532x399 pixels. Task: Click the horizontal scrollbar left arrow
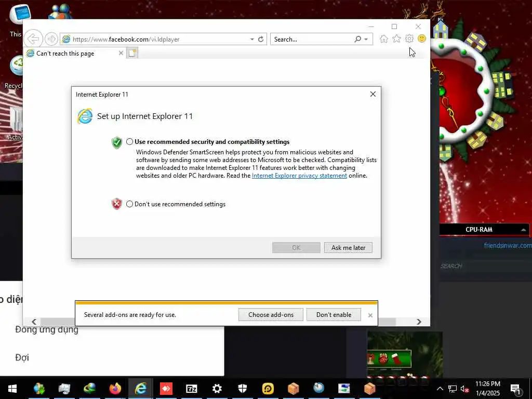click(x=34, y=321)
